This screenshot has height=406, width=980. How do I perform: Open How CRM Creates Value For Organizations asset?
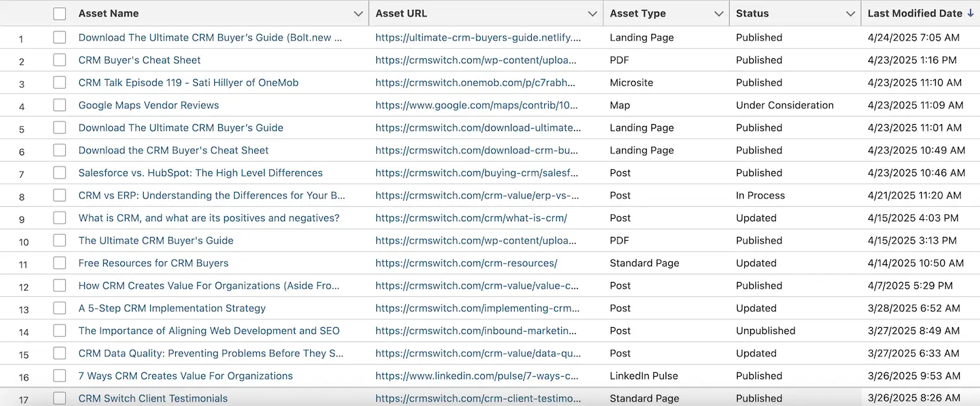[x=209, y=286]
